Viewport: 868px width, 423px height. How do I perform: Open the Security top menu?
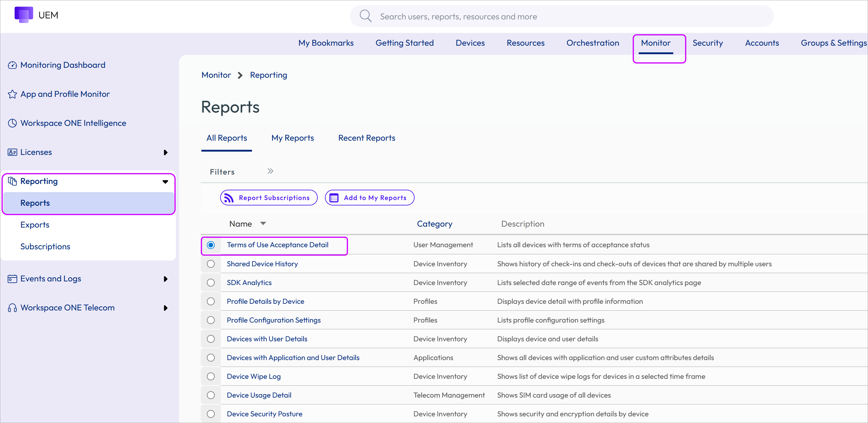coord(707,43)
